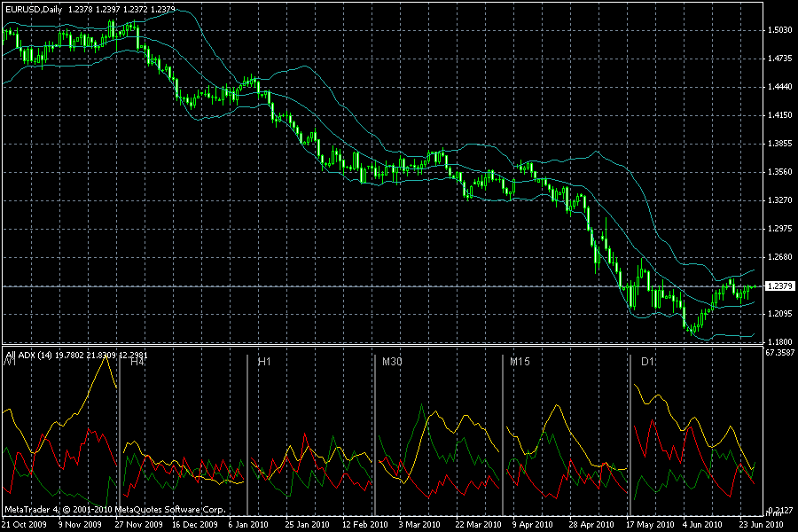Select the 16 Dec 2009 date label
Image resolution: width=798 pixels, height=532 pixels.
click(x=195, y=524)
